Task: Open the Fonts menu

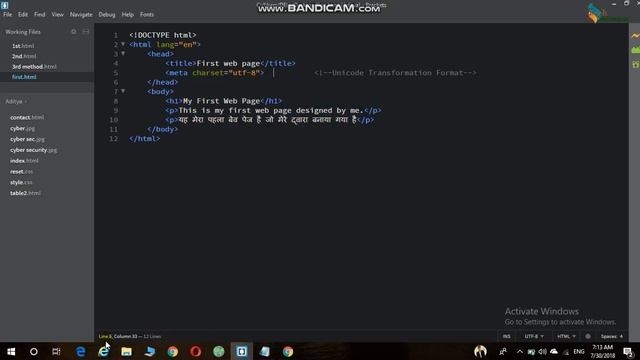Action: [147, 14]
